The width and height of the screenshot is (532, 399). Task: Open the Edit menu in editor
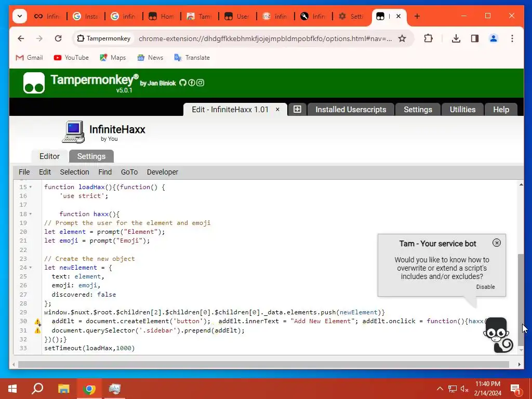click(45, 172)
